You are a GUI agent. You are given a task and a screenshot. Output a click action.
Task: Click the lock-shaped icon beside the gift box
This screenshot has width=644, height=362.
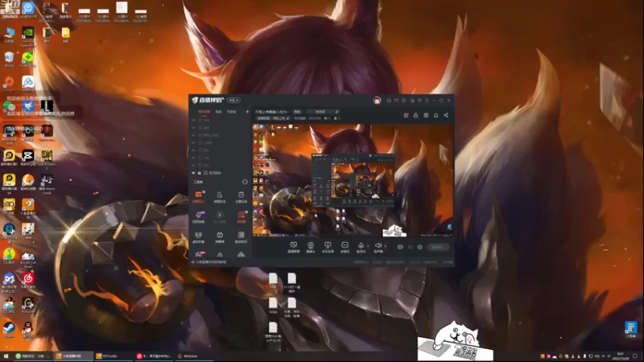click(x=415, y=115)
